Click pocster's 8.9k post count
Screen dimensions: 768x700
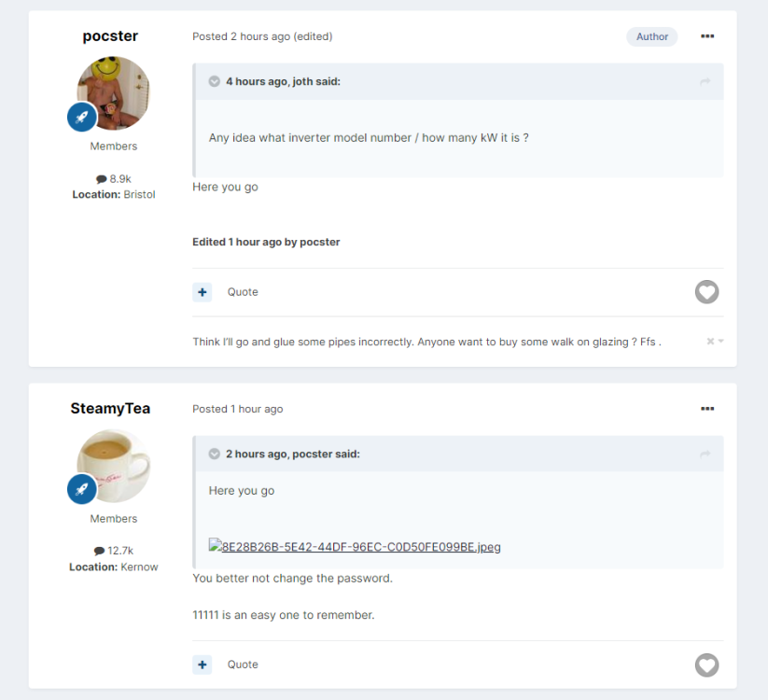[x=114, y=179]
